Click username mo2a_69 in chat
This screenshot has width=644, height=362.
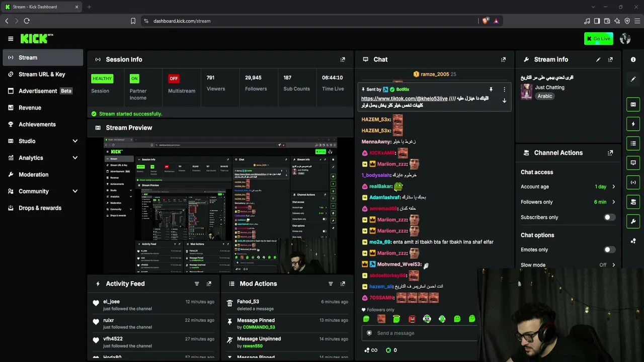tap(380, 242)
